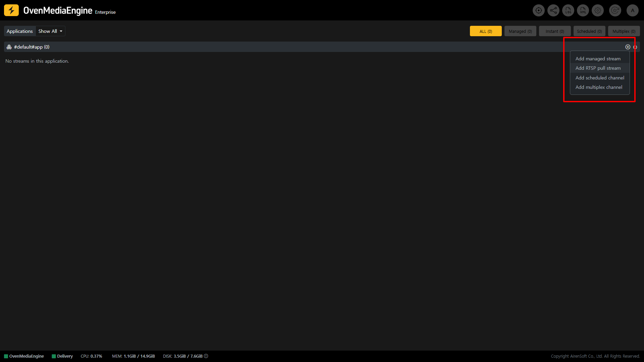Click the share nodes icon
This screenshot has width=644, height=362.
(553, 10)
